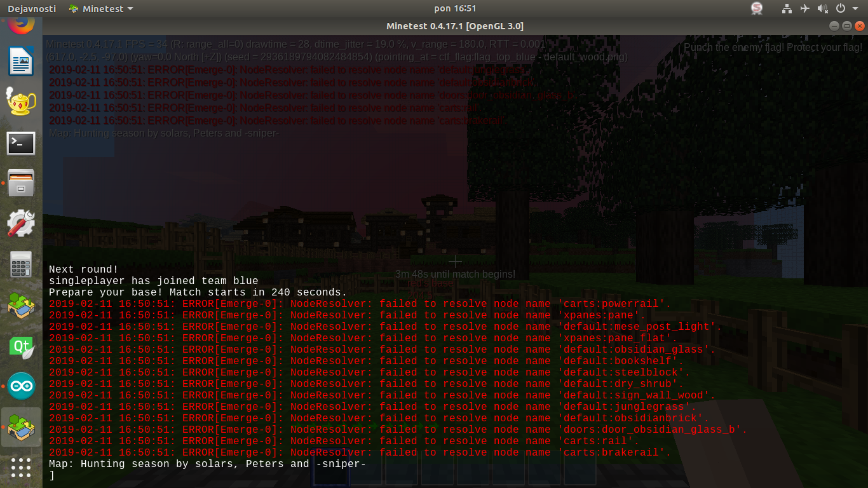Image resolution: width=868 pixels, height=488 pixels.
Task: Select the error line for 'default:sign_wall_wood'
Action: (x=383, y=395)
